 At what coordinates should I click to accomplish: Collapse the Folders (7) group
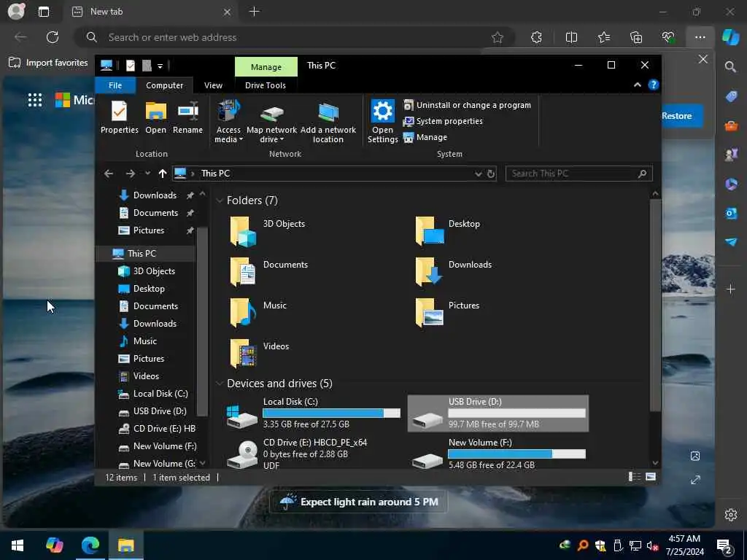click(220, 201)
